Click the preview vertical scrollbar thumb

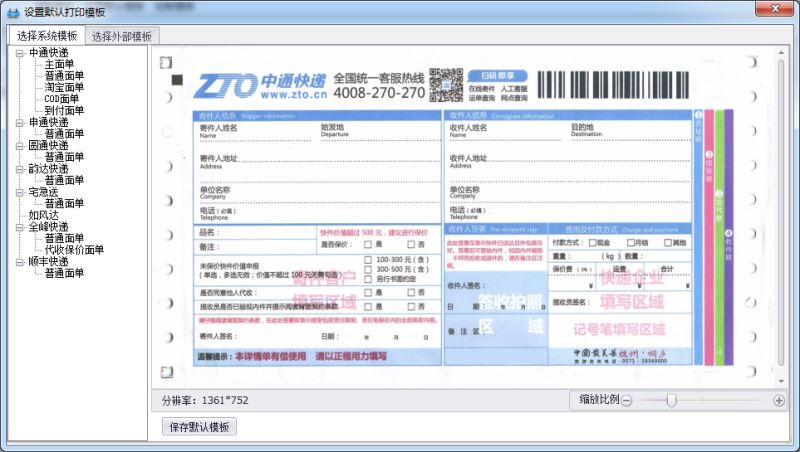[x=781, y=212]
